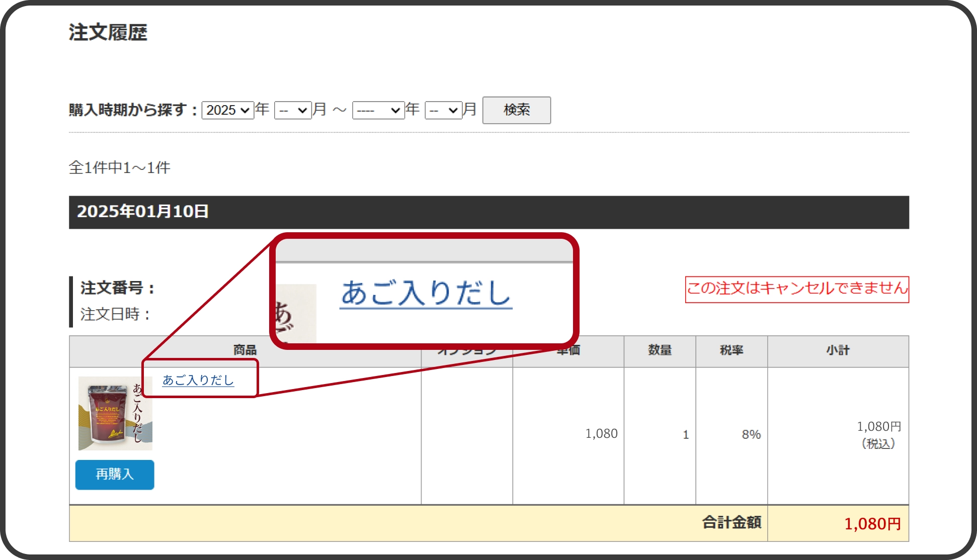Click the 2025年01月10日 date header bar
This screenshot has width=977, height=560.
(x=142, y=212)
